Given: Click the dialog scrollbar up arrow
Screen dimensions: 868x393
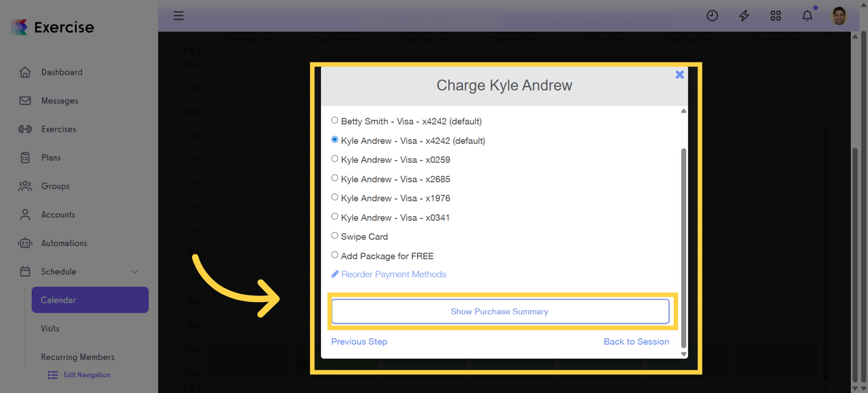Looking at the screenshot, I should (684, 111).
